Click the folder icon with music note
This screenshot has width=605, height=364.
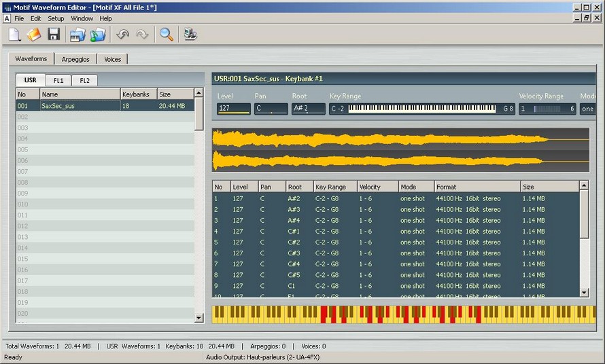(x=98, y=34)
